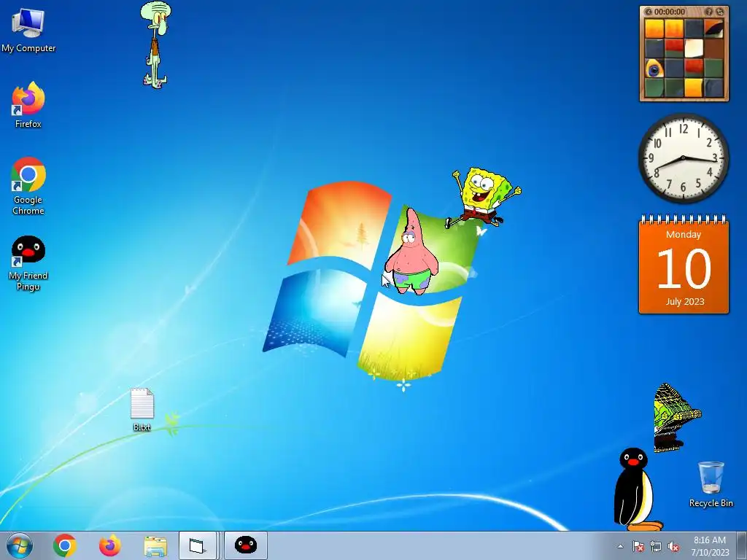Image resolution: width=747 pixels, height=560 pixels.
Task: Click the orange calendar gadget showing 10
Action: (x=684, y=264)
